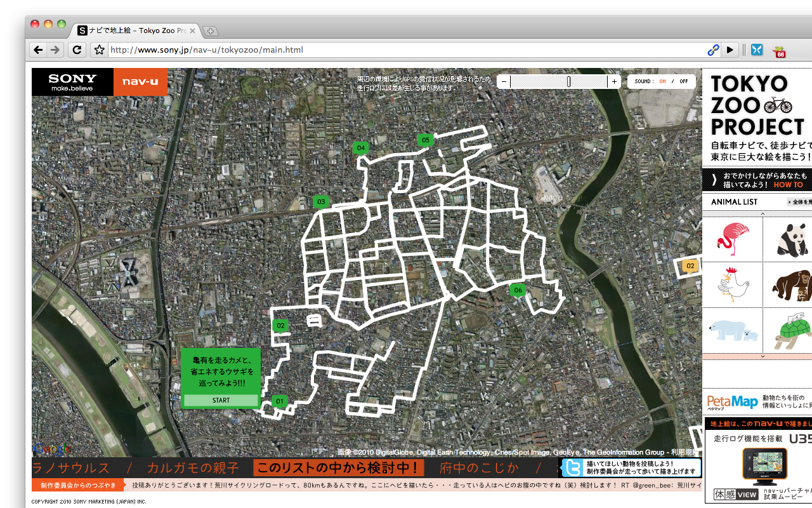Click the chain link icon in address bar

714,50
